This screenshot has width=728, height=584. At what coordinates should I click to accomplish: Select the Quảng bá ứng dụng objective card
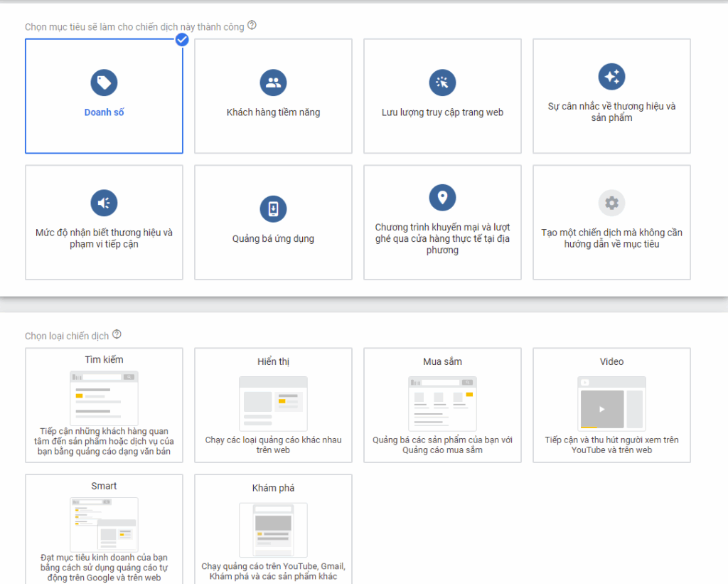(273, 222)
